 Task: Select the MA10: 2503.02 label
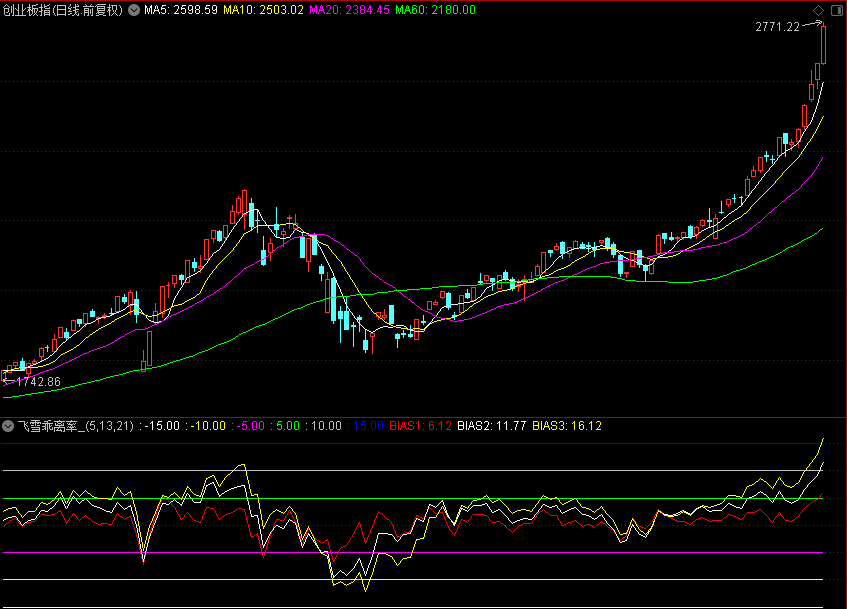tap(263, 10)
